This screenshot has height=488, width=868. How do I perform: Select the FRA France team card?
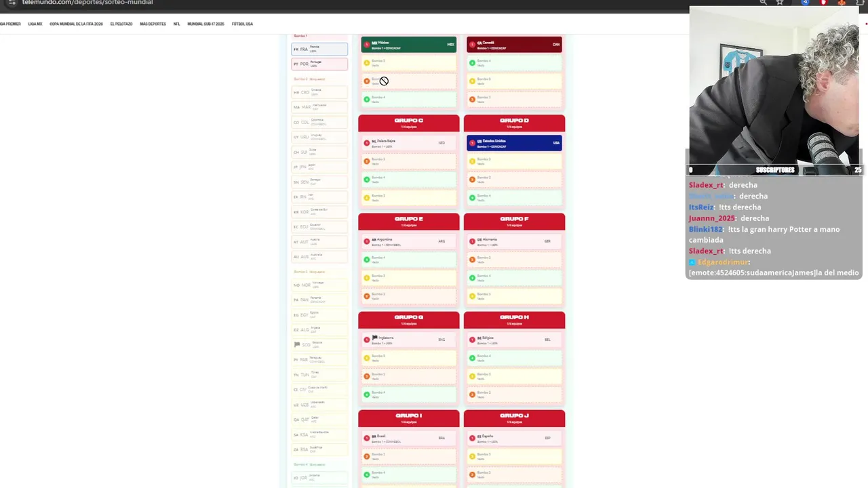point(319,49)
